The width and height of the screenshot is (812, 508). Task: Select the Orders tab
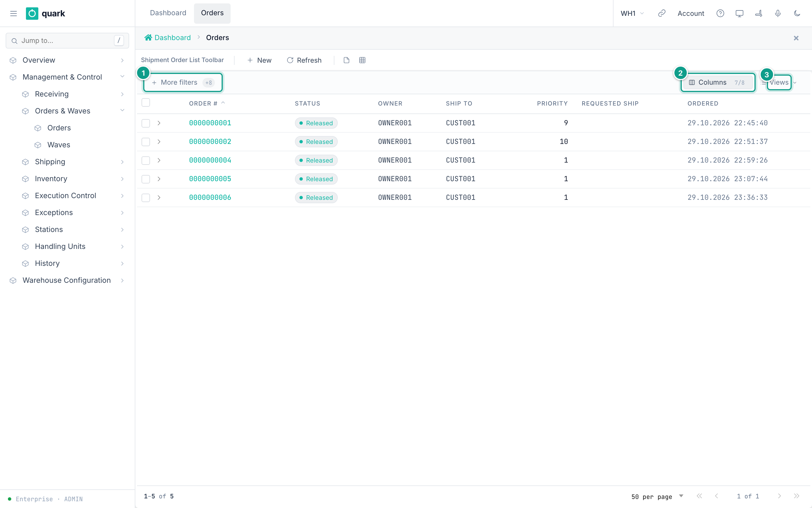point(212,13)
